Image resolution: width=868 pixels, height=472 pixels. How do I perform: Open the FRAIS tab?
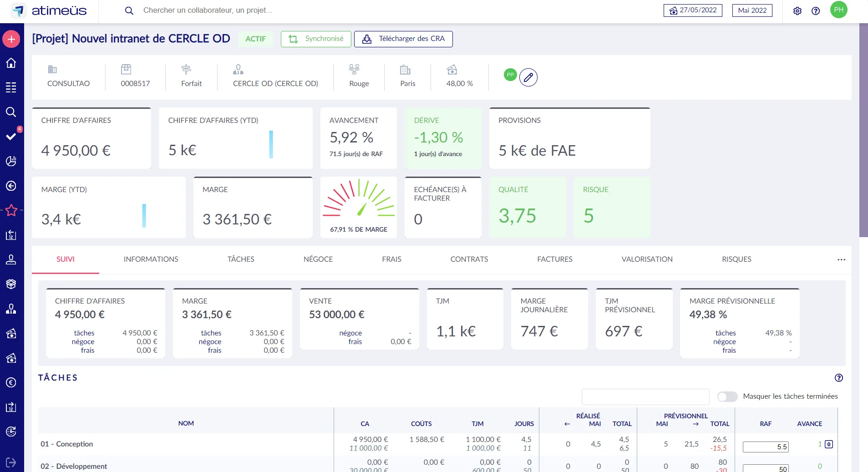[x=391, y=259]
